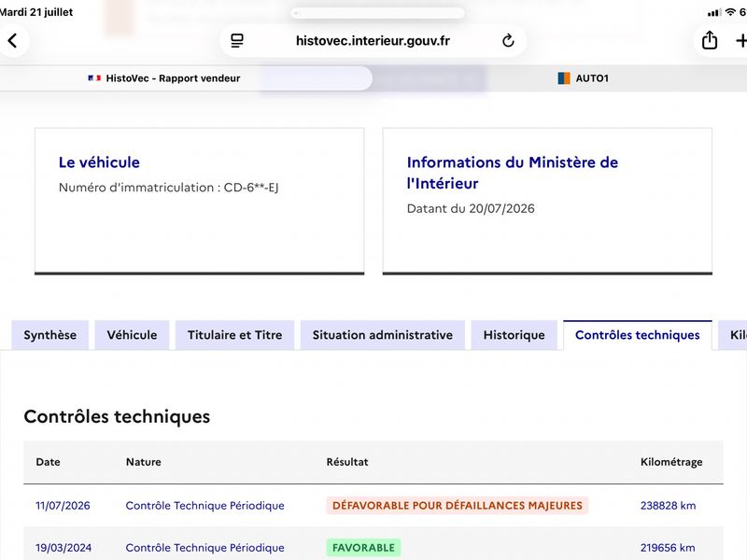Click the date 11/07/2026
Image resolution: width=747 pixels, height=560 pixels.
click(x=63, y=506)
